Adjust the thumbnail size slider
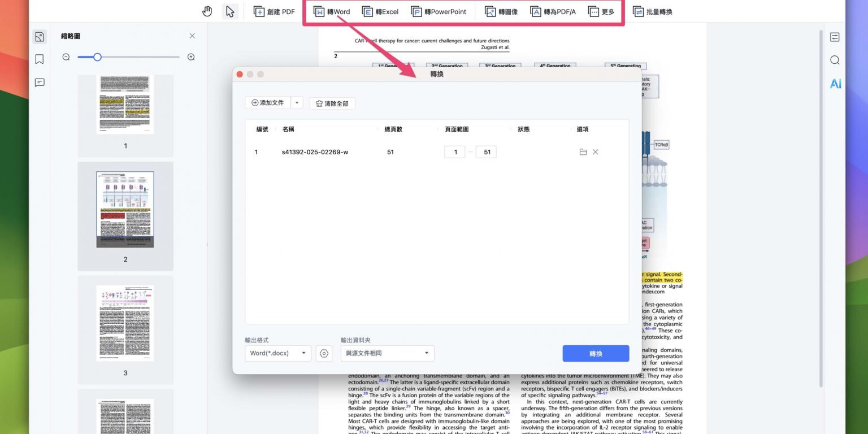The image size is (868, 434). point(97,57)
